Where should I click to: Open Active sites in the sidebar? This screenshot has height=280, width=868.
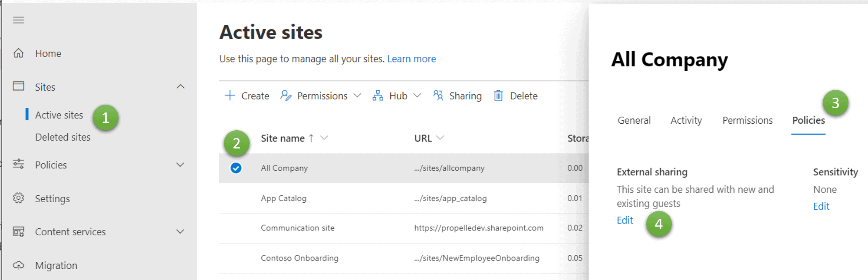click(59, 115)
